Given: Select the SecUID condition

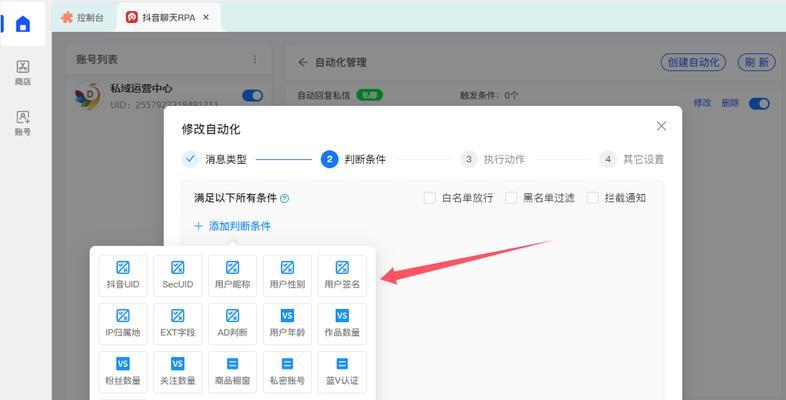Looking at the screenshot, I should coord(177,276).
